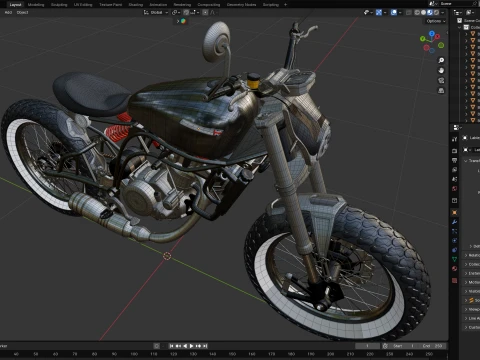Play the animation forward
Screen dimensions: 480x360
click(192, 346)
